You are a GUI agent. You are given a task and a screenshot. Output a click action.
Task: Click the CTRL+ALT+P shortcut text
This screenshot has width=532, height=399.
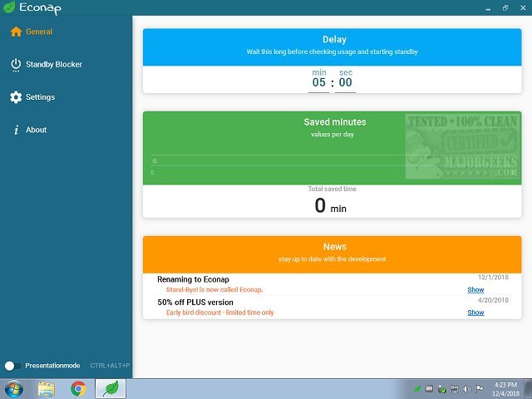110,366
